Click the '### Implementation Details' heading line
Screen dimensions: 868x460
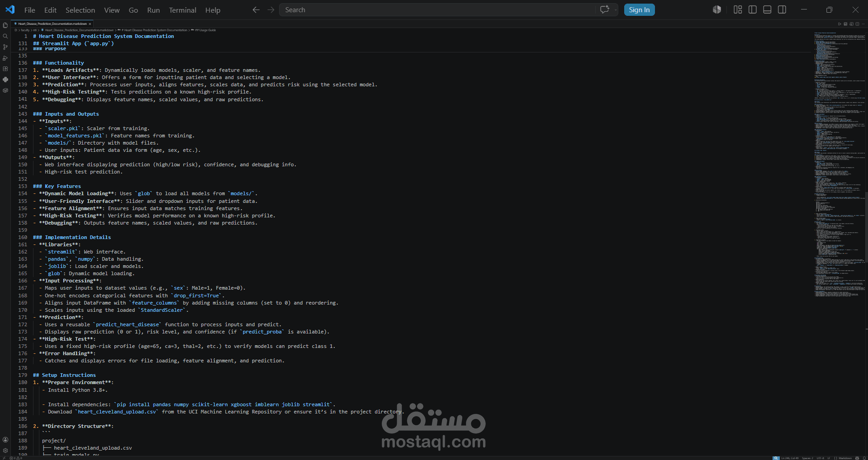click(72, 237)
